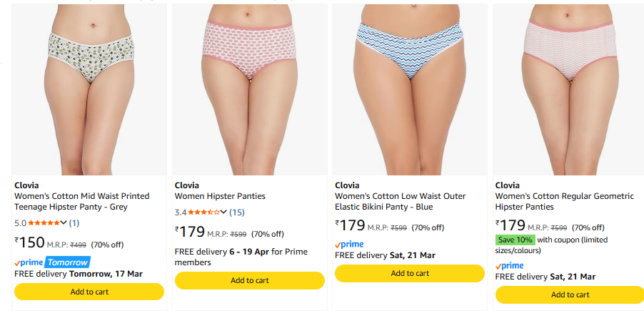Click the 5.0 star rating icons

(x=44, y=223)
